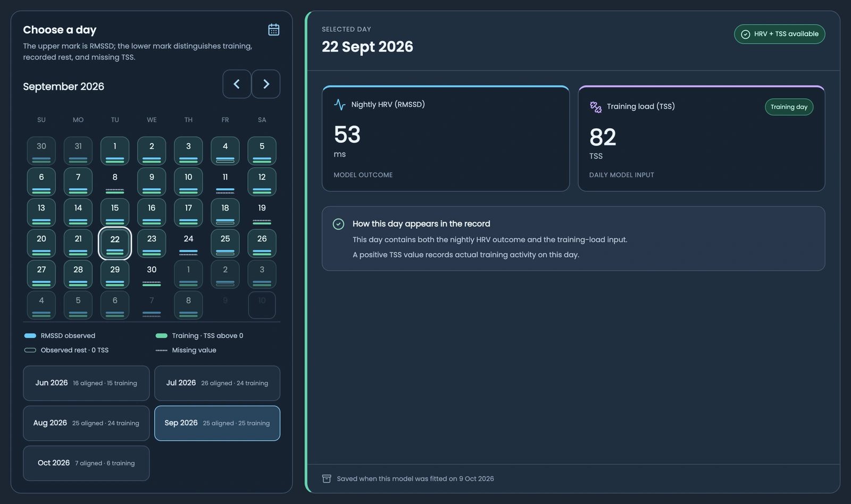Select the highlighted day 22

[x=115, y=243]
